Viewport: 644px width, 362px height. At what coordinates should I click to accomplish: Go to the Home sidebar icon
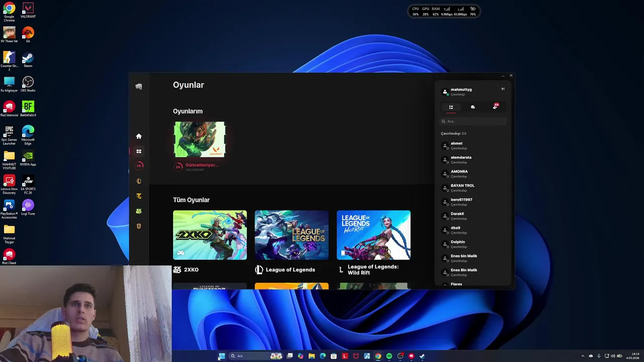coord(139,136)
